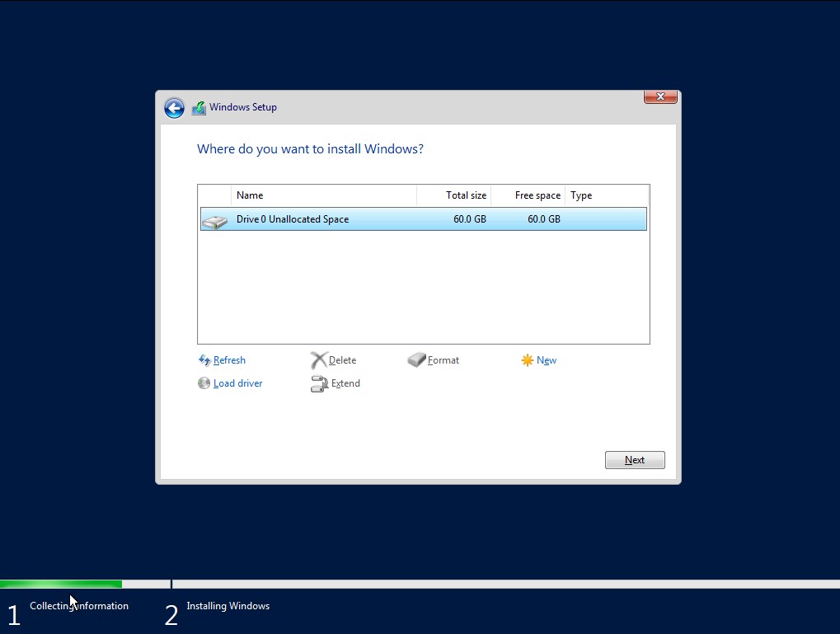Click the New partition icon
Viewport: 840px width, 634px height.
pyautogui.click(x=527, y=359)
